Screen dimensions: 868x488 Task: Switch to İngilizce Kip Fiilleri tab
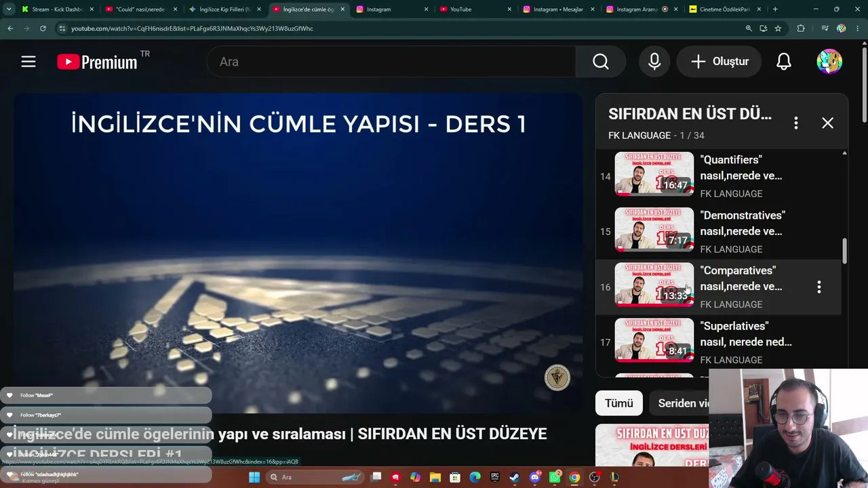[225, 9]
